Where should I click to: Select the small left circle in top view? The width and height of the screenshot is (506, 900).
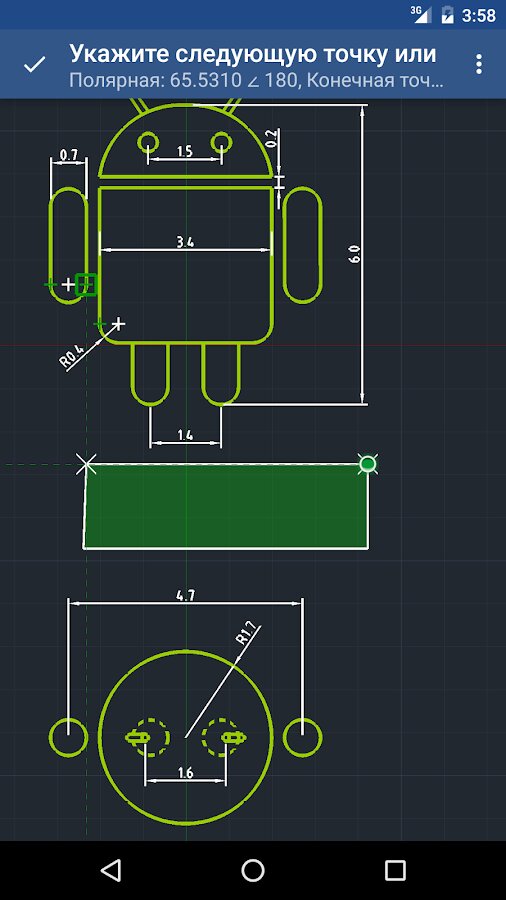[x=68, y=736]
